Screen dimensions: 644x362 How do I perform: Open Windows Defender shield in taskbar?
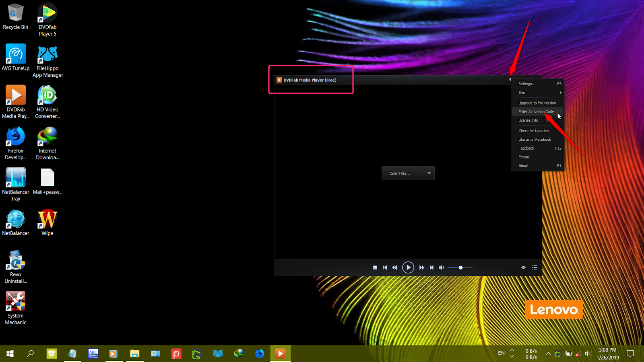[x=52, y=354]
